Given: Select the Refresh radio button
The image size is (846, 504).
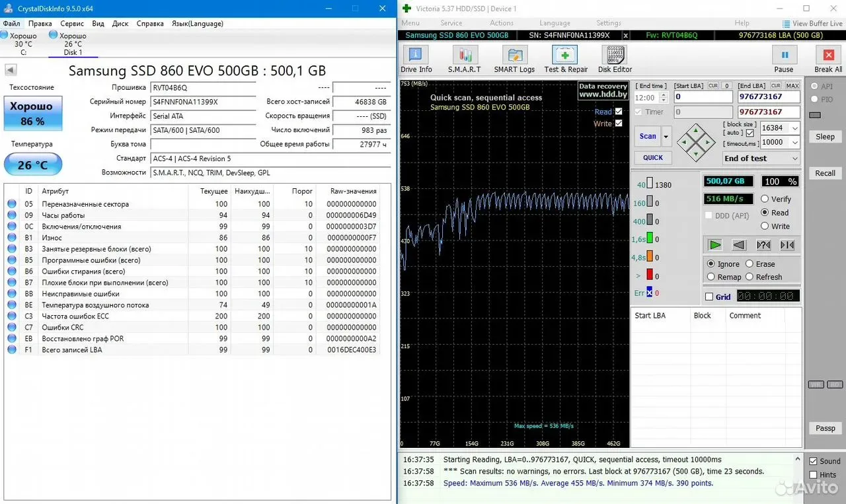Looking at the screenshot, I should 750,277.
